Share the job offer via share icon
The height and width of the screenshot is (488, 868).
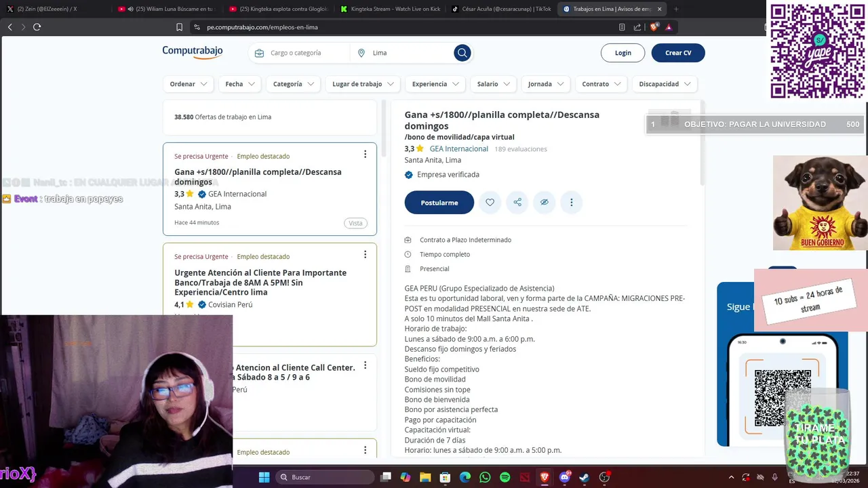click(x=517, y=202)
